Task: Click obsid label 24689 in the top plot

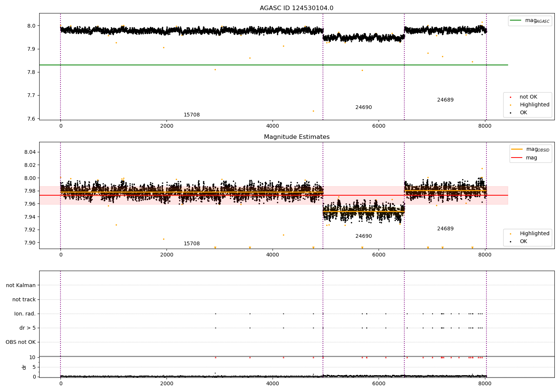Action: [x=445, y=100]
